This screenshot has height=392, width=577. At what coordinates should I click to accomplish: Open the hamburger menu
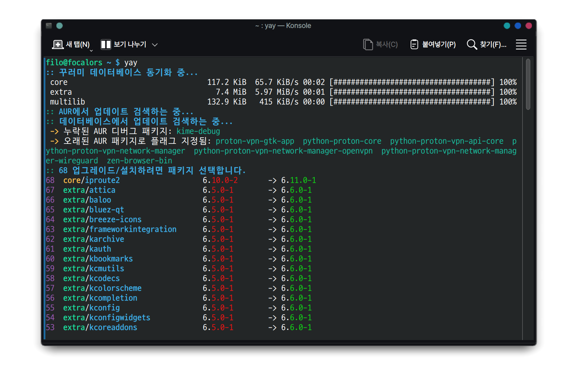tap(521, 44)
